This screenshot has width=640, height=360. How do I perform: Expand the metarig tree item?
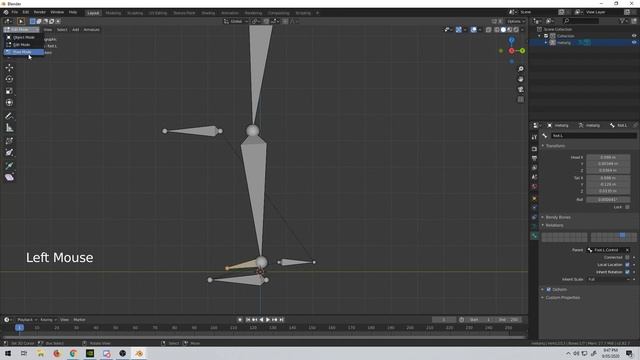click(546, 42)
